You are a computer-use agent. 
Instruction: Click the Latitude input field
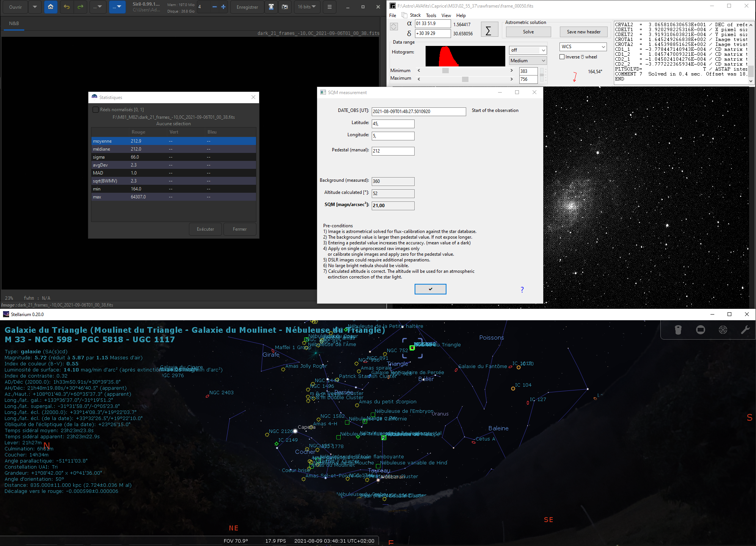click(393, 124)
